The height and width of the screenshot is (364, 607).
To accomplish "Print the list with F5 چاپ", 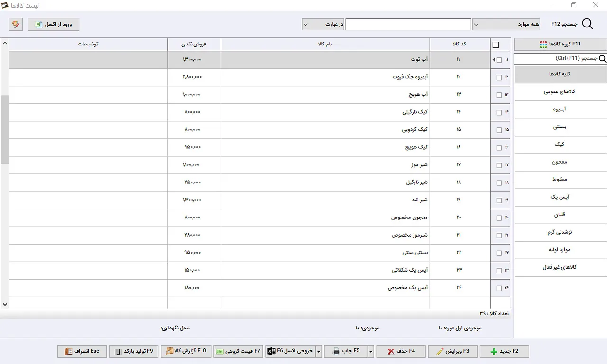I will 346,351.
